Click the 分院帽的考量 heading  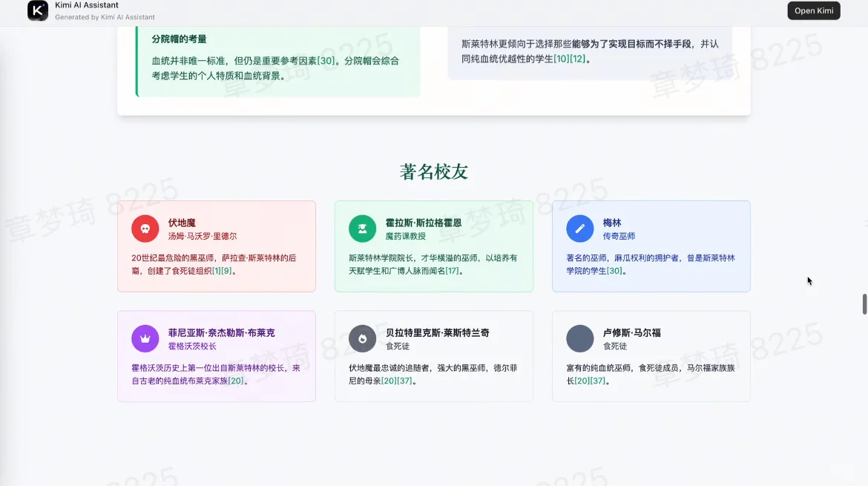point(179,39)
